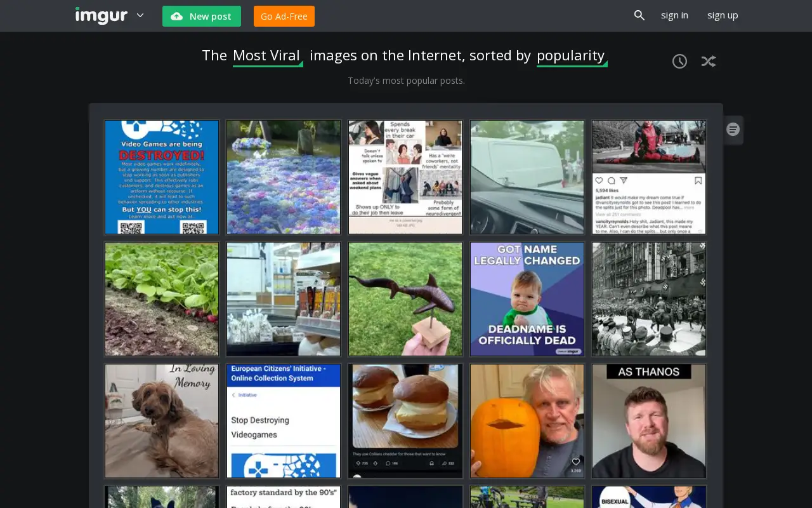The width and height of the screenshot is (812, 508).
Task: Open the Deadpool splits post
Action: (x=649, y=177)
